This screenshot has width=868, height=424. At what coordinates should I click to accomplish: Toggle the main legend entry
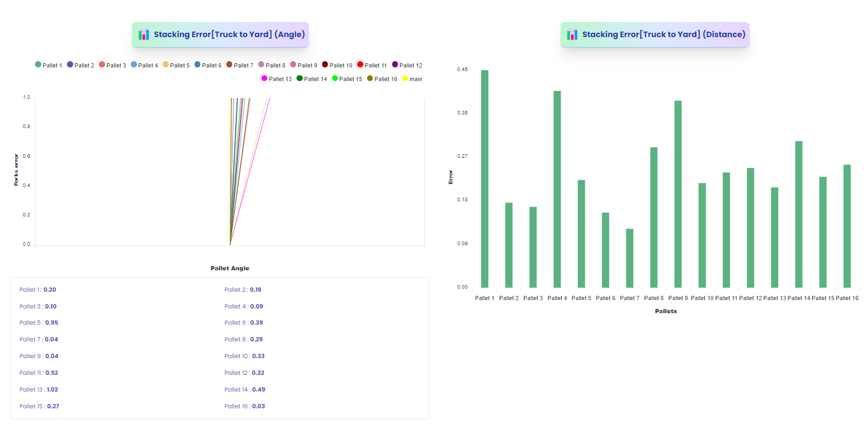point(412,79)
